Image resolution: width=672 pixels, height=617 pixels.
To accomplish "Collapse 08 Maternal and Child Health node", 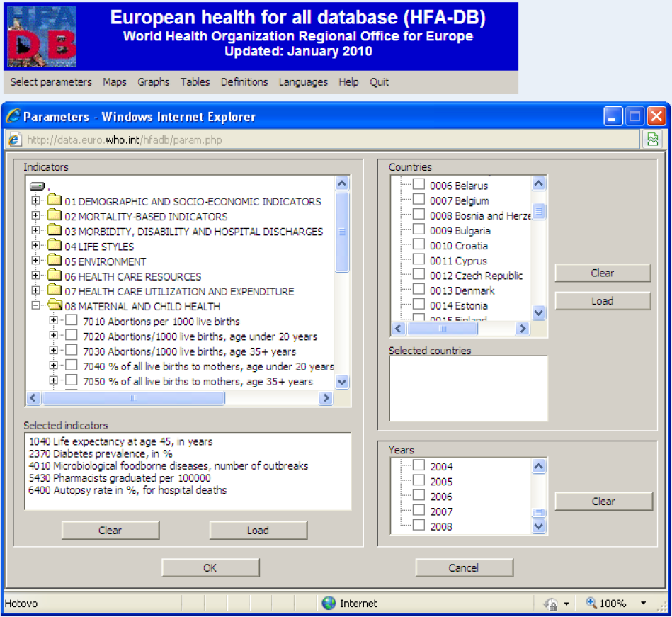I will (x=36, y=305).
